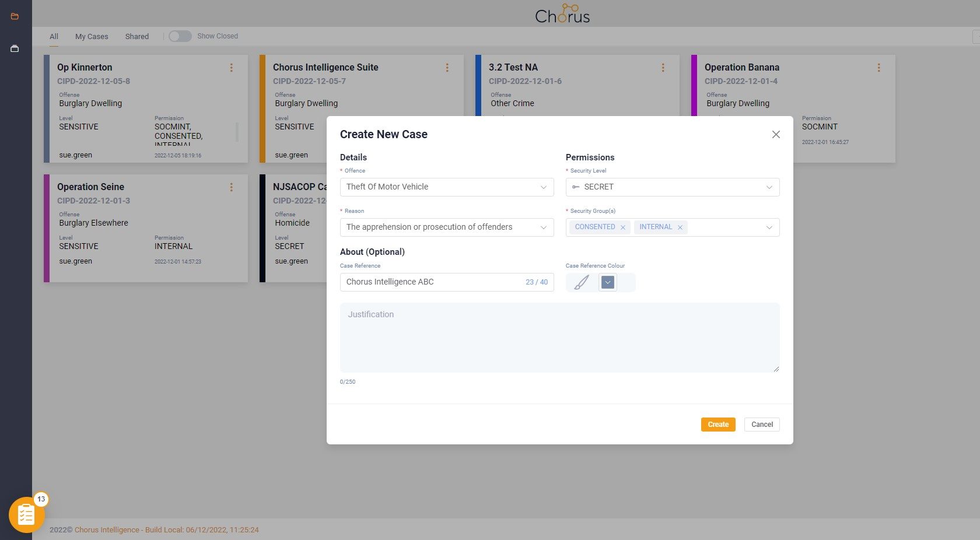The image size is (980, 540).
Task: Toggle the Show Closed switch
Action: coord(180,36)
